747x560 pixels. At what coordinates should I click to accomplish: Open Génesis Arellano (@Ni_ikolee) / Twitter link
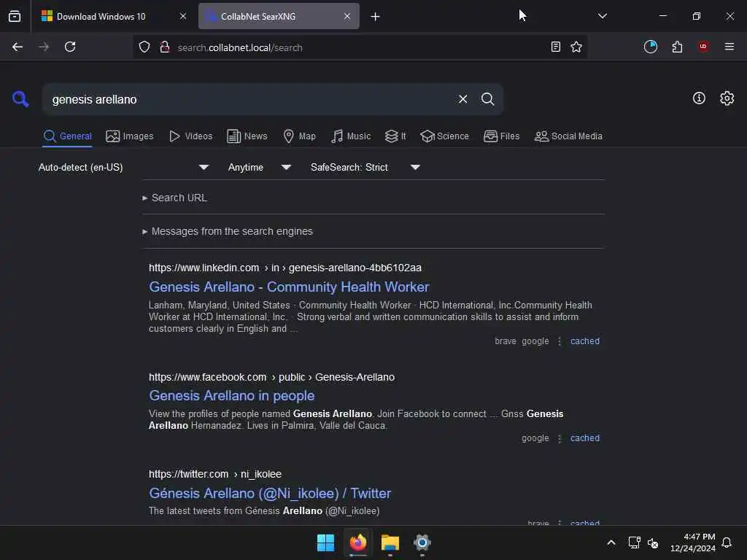(270, 494)
